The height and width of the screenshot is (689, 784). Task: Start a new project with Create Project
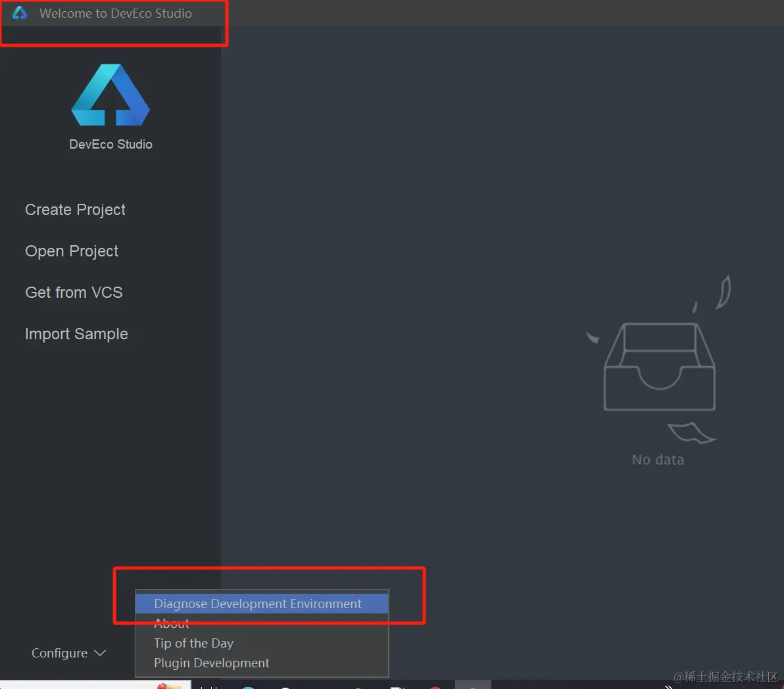[x=75, y=209]
